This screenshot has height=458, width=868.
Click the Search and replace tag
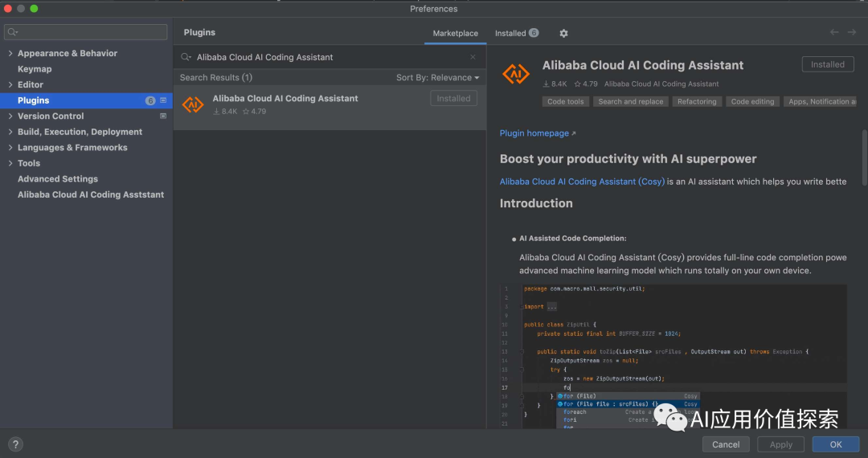[x=631, y=102]
